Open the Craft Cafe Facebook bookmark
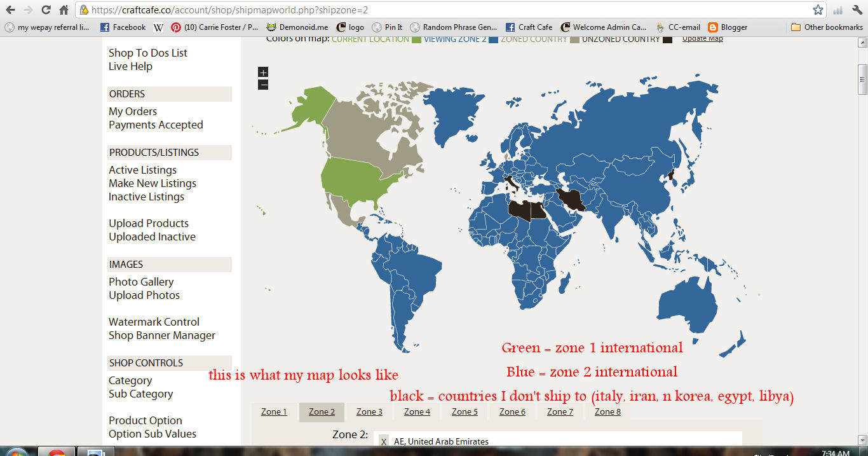Screen dimensions: 868x456 coord(529,27)
